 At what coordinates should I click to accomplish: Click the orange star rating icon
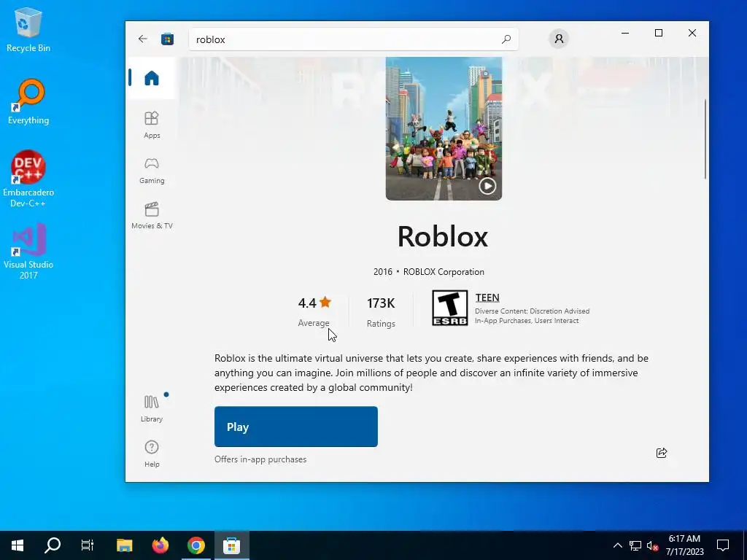point(325,302)
